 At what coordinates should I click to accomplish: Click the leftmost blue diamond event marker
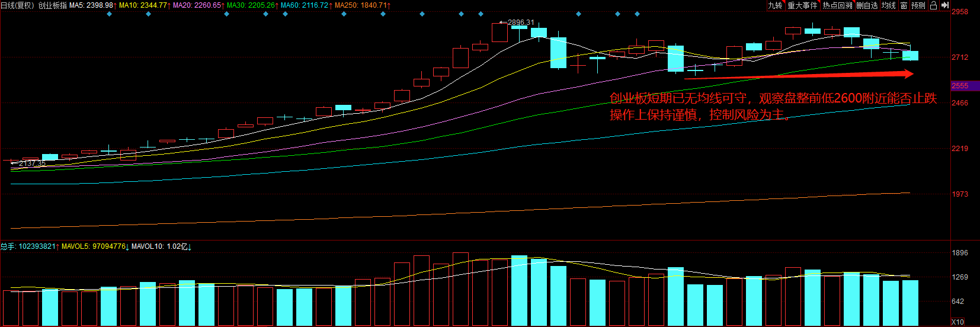tap(109, 14)
